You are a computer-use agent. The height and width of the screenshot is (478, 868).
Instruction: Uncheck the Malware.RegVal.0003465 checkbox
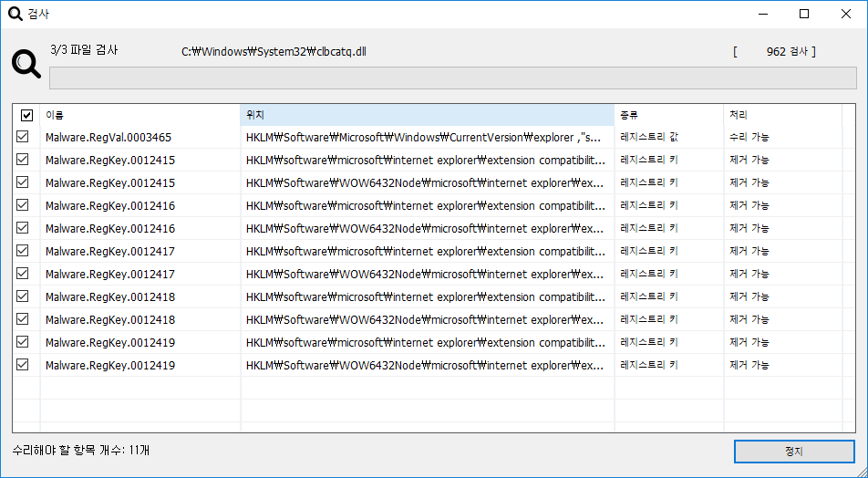(22, 136)
